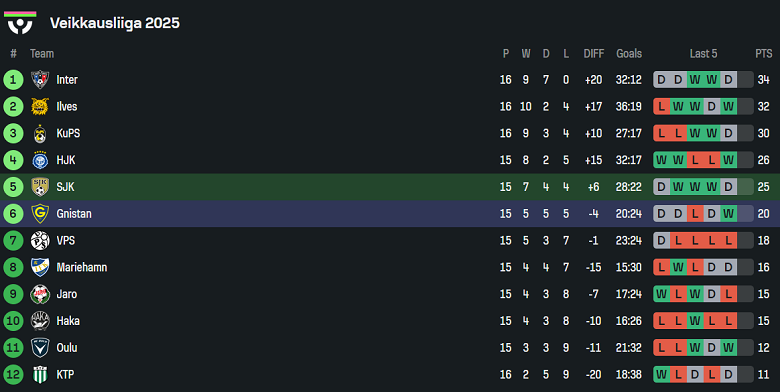Click the rank 1 position badge
The height and width of the screenshot is (392, 780).
pos(13,80)
